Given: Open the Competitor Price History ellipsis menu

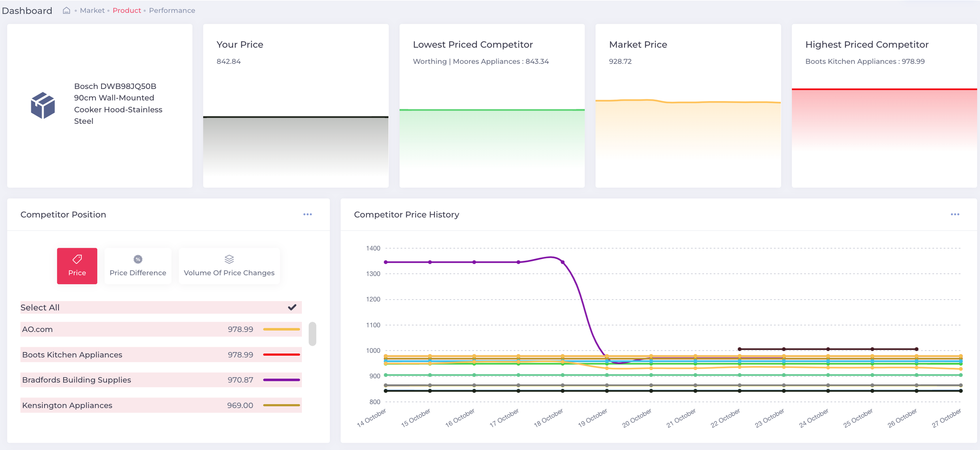Looking at the screenshot, I should 955,214.
